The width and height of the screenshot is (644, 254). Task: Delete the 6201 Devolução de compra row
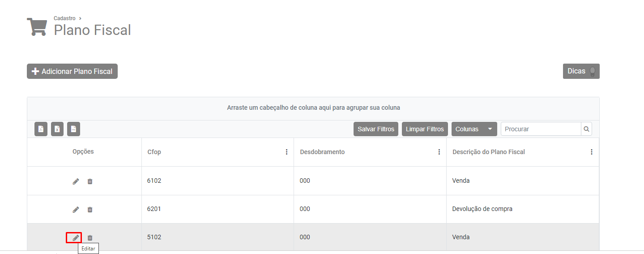coord(90,210)
